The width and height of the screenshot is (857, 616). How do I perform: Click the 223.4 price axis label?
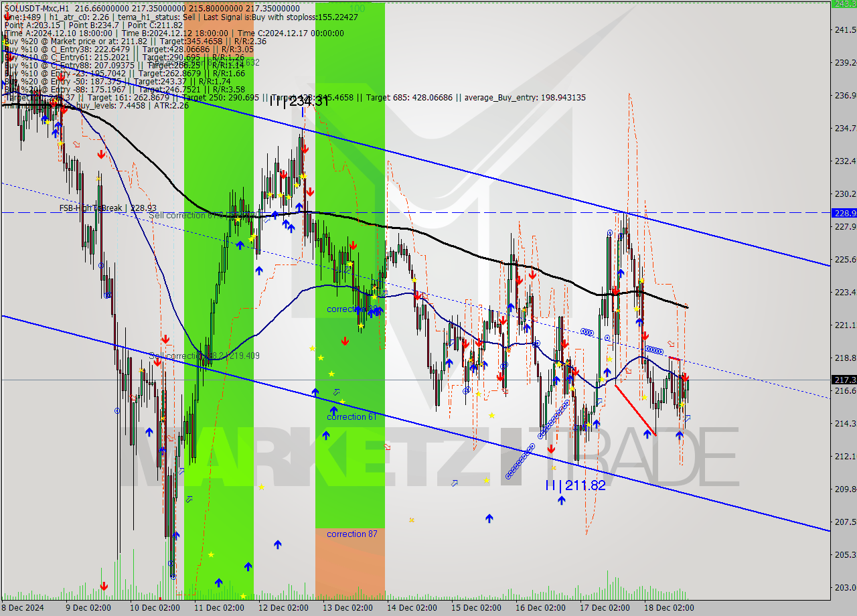pyautogui.click(x=845, y=292)
